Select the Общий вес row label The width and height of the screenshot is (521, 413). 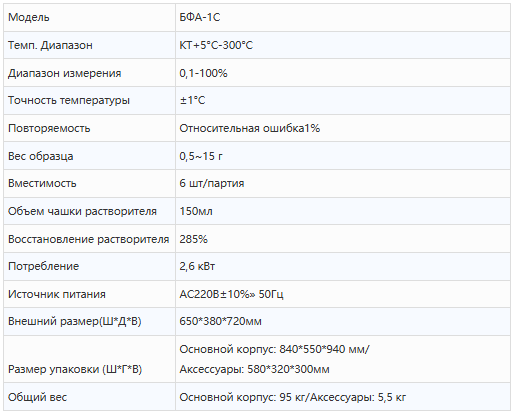point(37,397)
